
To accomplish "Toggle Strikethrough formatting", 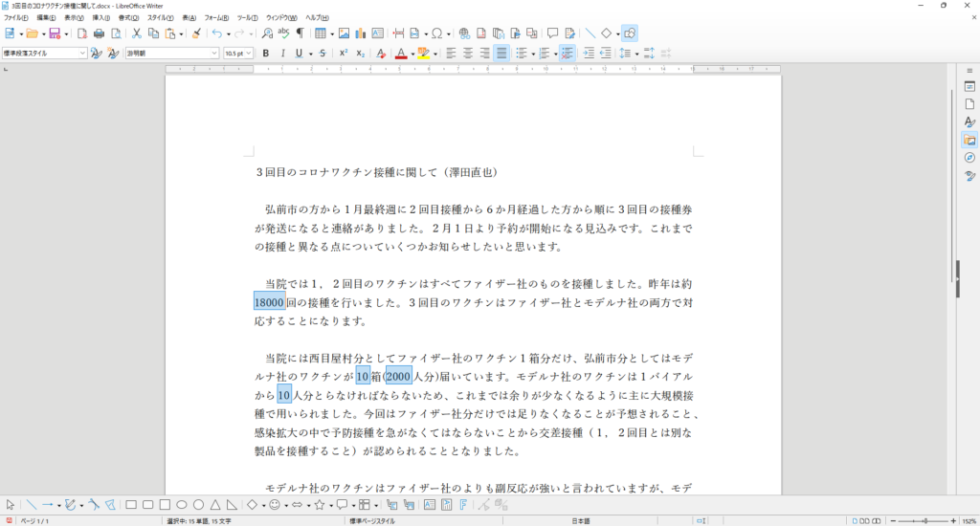I will coord(323,54).
